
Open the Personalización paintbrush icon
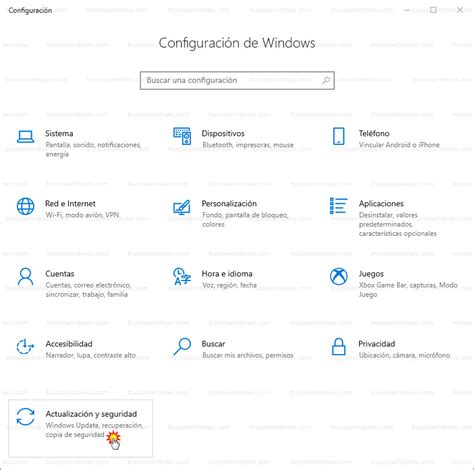point(182,207)
